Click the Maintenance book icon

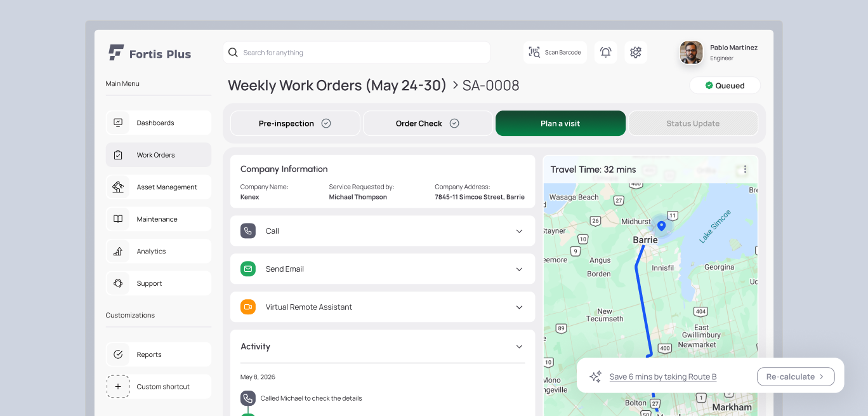click(x=118, y=219)
